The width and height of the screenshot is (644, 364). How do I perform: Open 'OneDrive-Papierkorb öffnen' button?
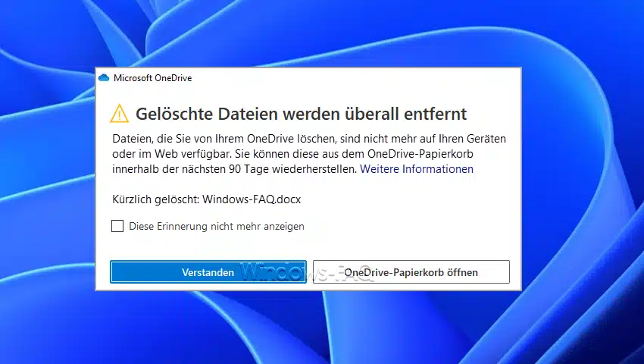[x=411, y=272]
